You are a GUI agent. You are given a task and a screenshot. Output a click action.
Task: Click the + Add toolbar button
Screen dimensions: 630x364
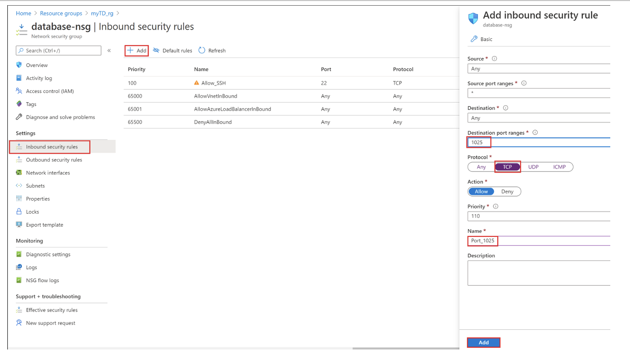pyautogui.click(x=136, y=50)
